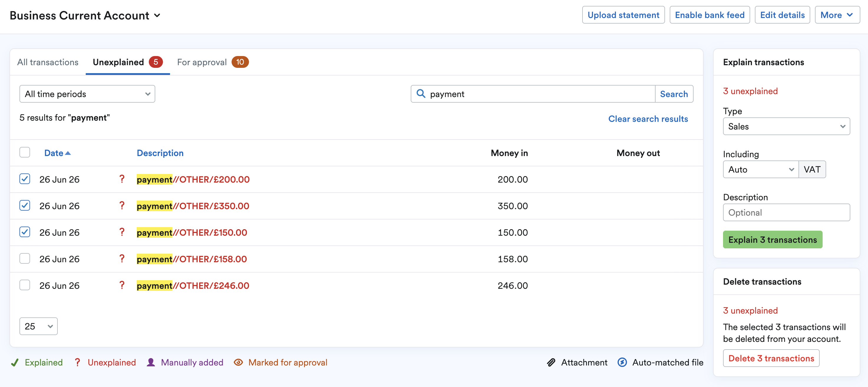Click Money out column heading

click(x=638, y=153)
